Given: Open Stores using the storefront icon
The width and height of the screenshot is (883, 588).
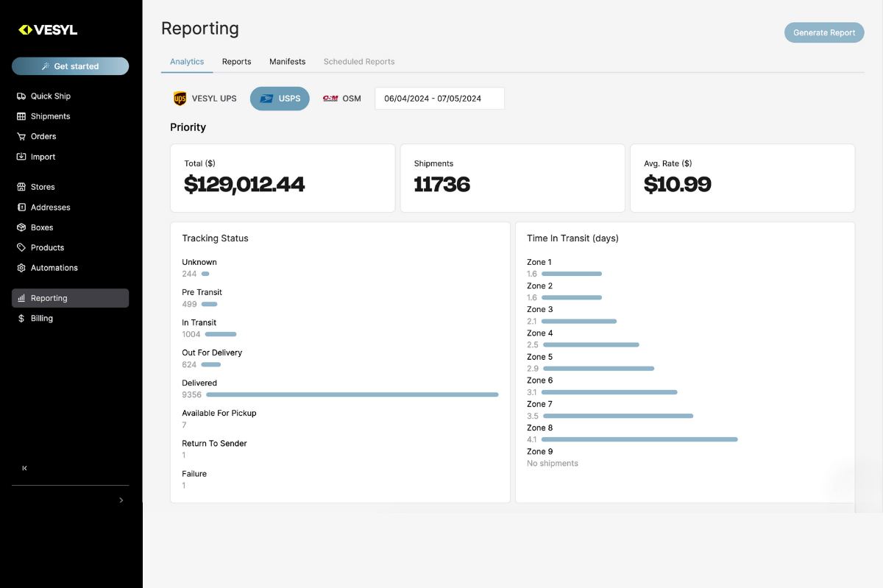Looking at the screenshot, I should (21, 187).
